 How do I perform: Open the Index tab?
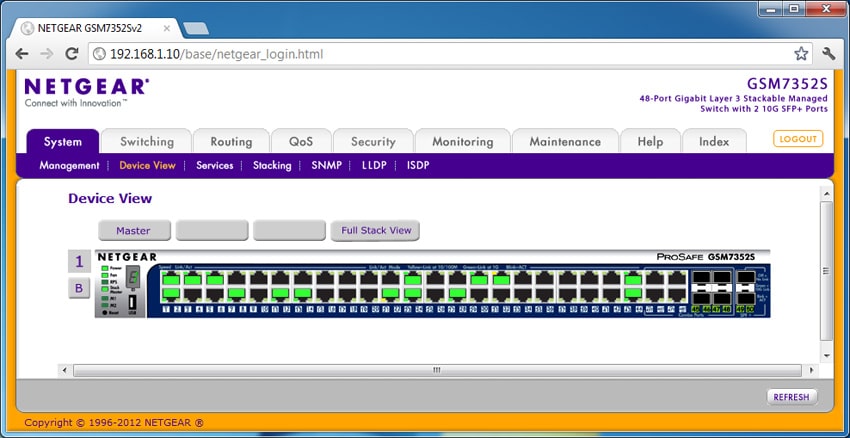(x=714, y=141)
